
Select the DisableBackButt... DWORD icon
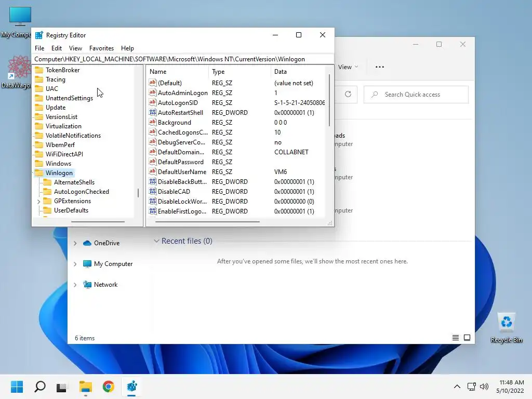pos(153,181)
